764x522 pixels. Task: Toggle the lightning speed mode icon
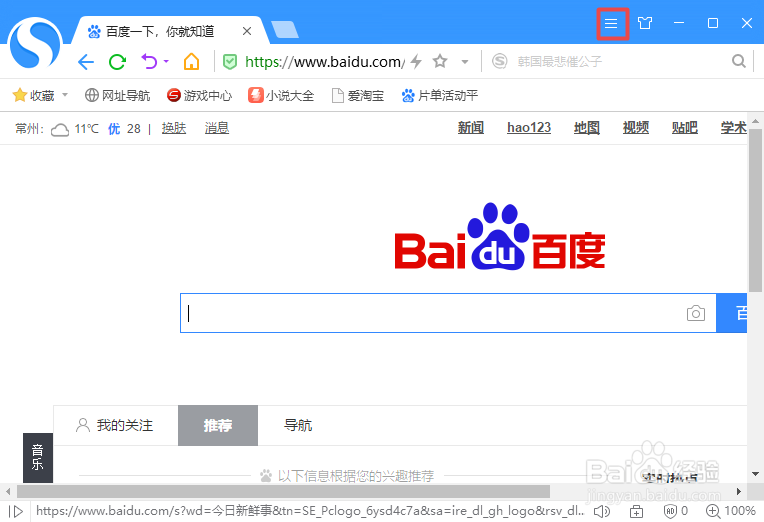coord(416,61)
